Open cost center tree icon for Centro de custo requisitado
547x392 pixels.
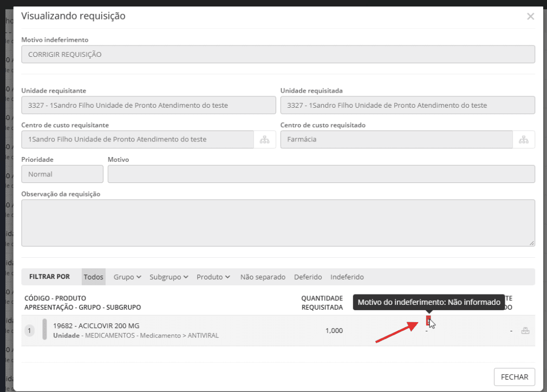tap(523, 140)
